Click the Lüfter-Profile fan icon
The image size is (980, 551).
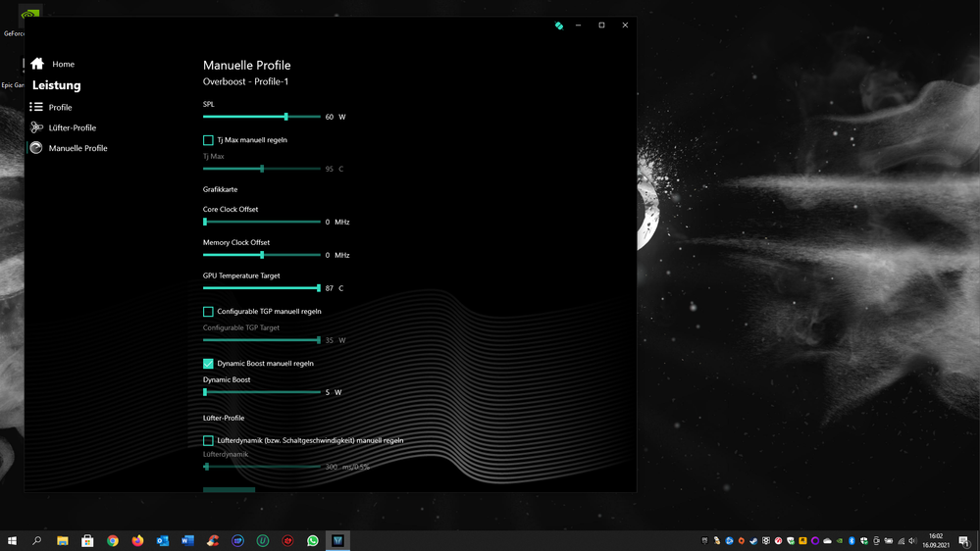pyautogui.click(x=36, y=127)
